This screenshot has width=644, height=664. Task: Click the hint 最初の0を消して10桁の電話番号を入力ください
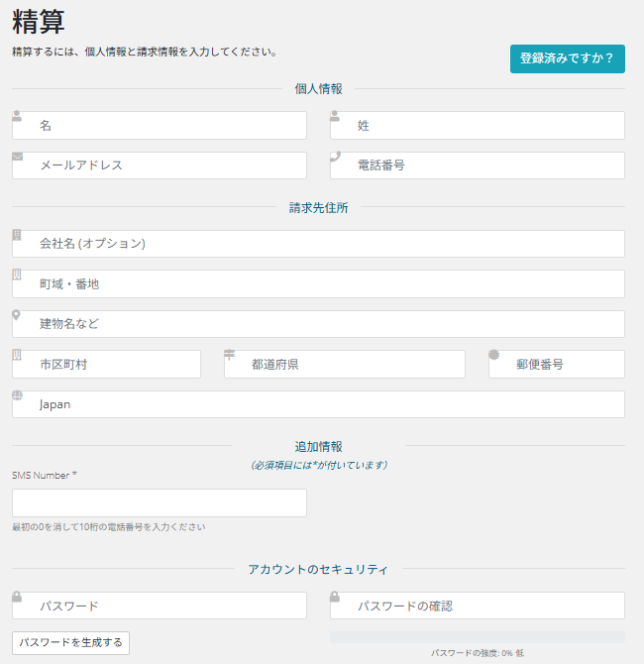tap(109, 527)
